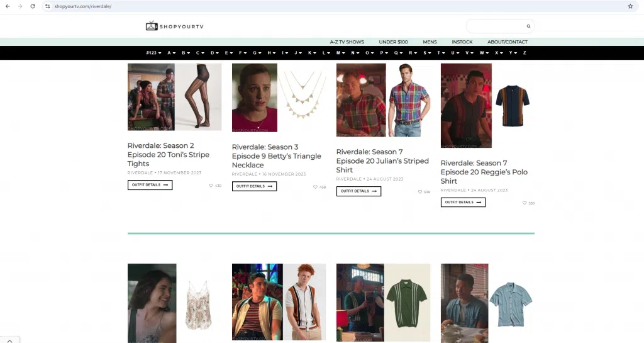Open Toni's stripe tights thumbnail image

[175, 97]
